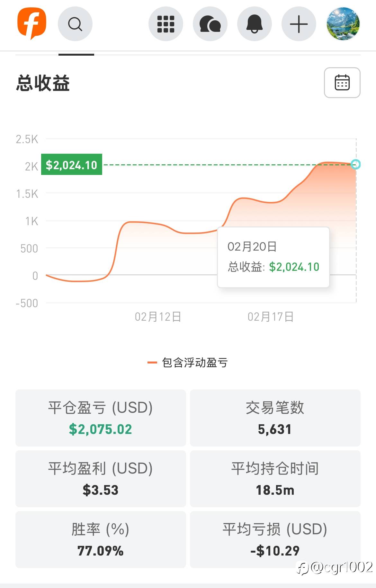
Task: Tap the 平仓盈亏 (USD) stat card
Action: 101,418
